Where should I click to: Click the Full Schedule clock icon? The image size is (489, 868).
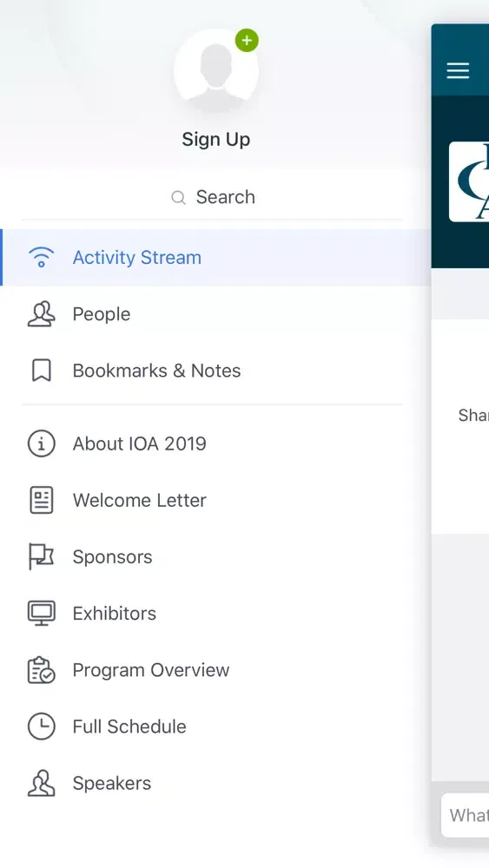(42, 727)
